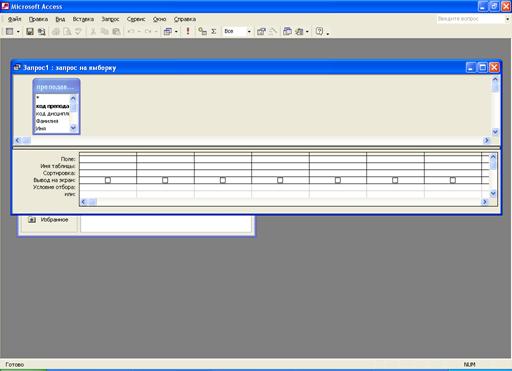Click the Save floppy disk icon
Image resolution: width=512 pixels, height=371 pixels.
tap(30, 32)
